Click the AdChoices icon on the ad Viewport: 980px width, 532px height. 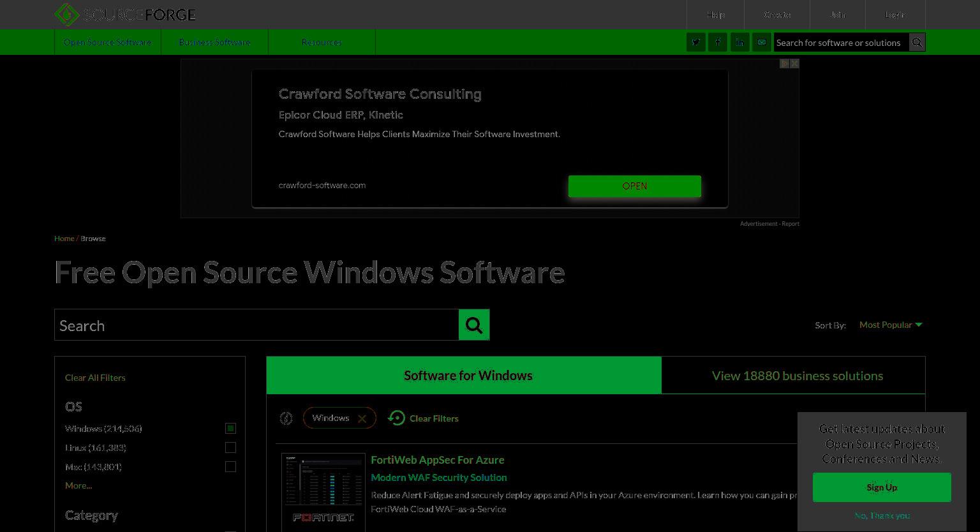[785, 63]
